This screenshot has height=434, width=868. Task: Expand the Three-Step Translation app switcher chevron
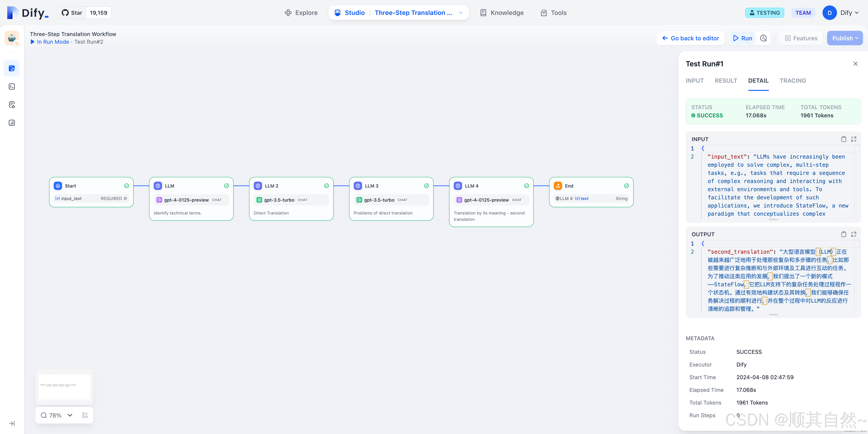point(461,13)
